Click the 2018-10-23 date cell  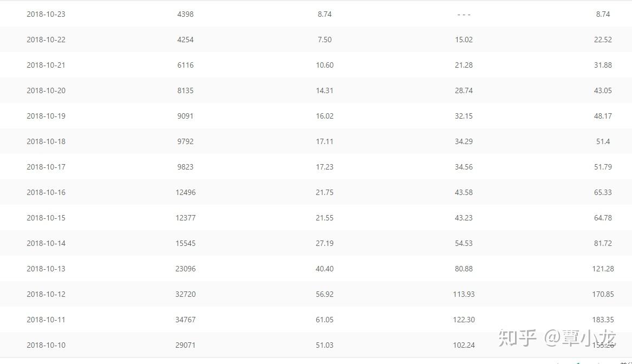tap(46, 14)
